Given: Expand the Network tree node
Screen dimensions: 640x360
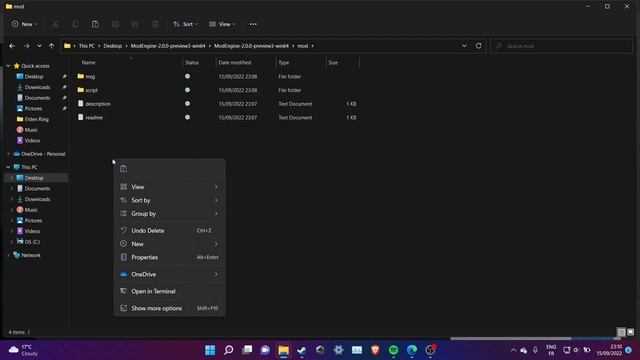Looking at the screenshot, I should pos(8,255).
